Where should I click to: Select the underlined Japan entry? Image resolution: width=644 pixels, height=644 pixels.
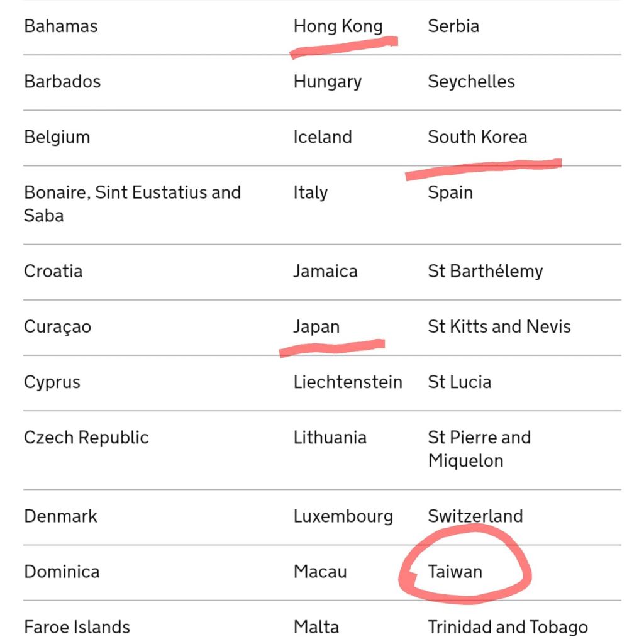[x=316, y=327]
